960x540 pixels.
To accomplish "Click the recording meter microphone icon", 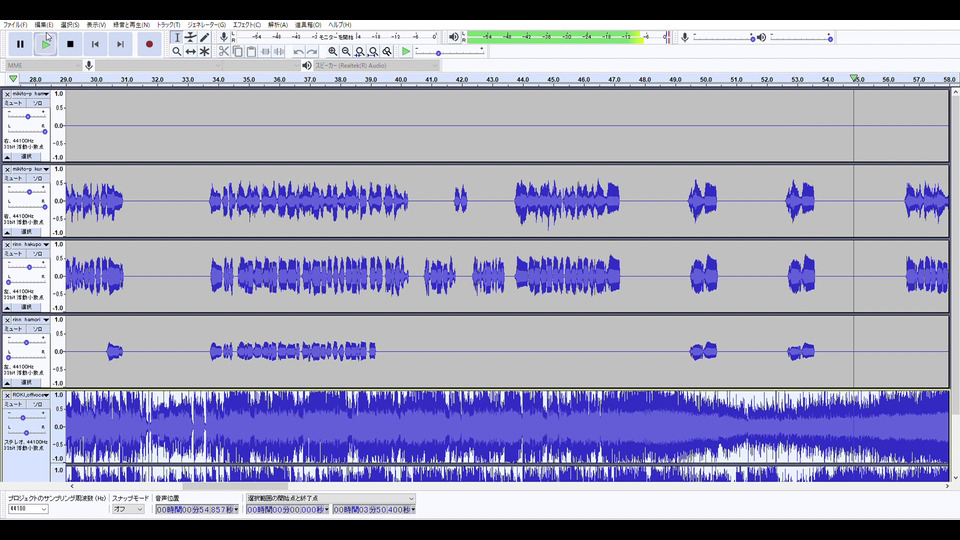I will (x=224, y=37).
